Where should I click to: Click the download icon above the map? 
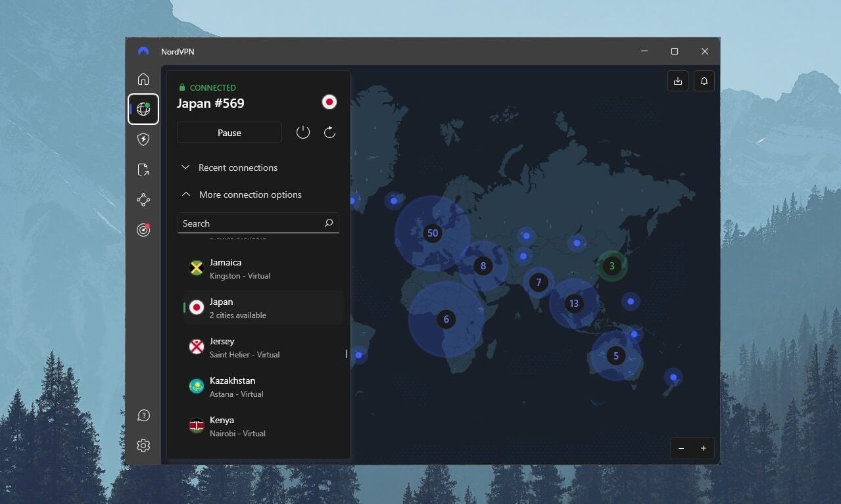678,81
